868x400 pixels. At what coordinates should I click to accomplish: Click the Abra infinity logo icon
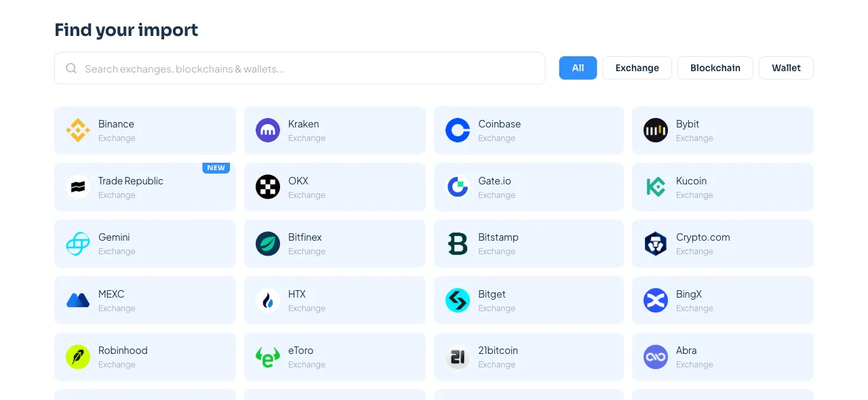[656, 357]
